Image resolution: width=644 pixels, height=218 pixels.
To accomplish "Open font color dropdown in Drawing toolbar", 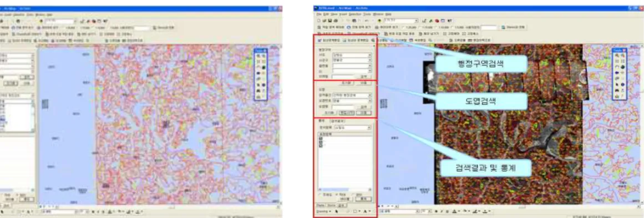I will tap(369, 211).
